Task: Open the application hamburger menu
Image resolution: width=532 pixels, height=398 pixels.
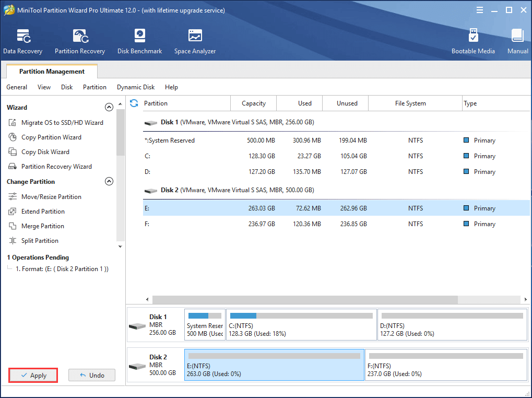Action: point(479,9)
